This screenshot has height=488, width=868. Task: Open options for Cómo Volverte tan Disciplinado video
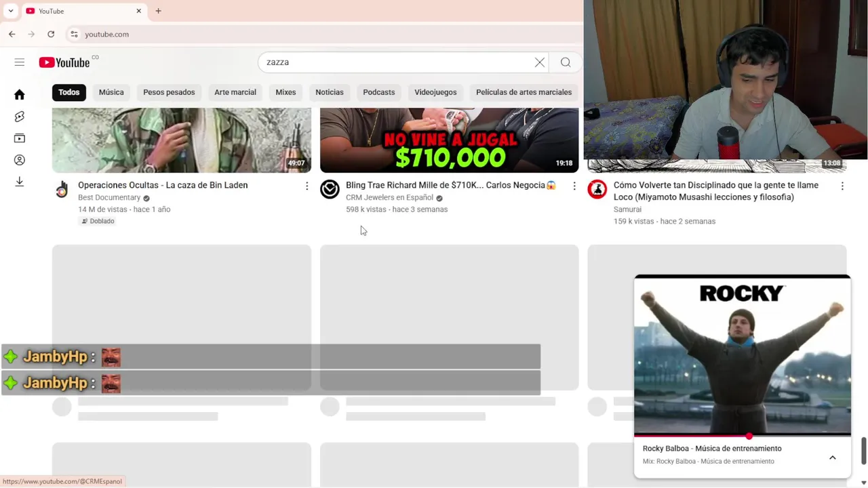click(x=842, y=186)
